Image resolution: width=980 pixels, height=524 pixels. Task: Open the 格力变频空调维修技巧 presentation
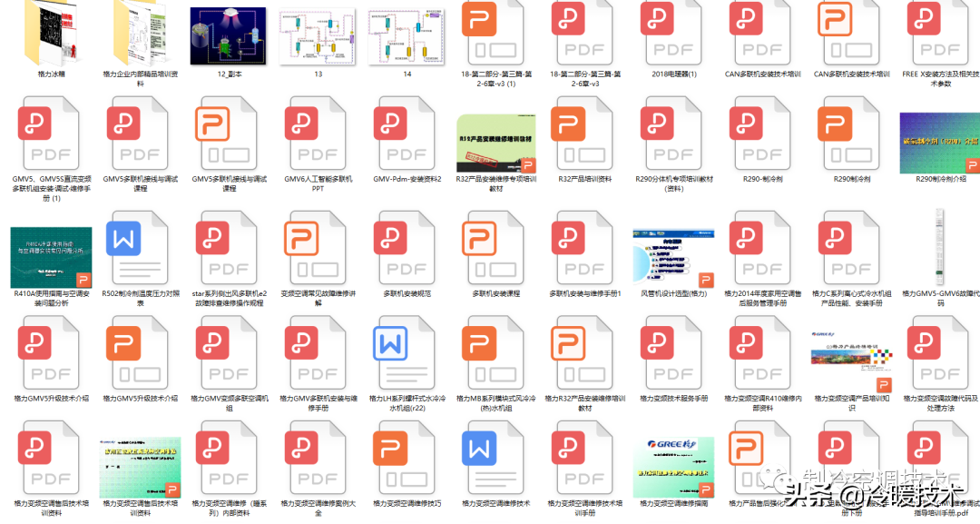(407, 458)
